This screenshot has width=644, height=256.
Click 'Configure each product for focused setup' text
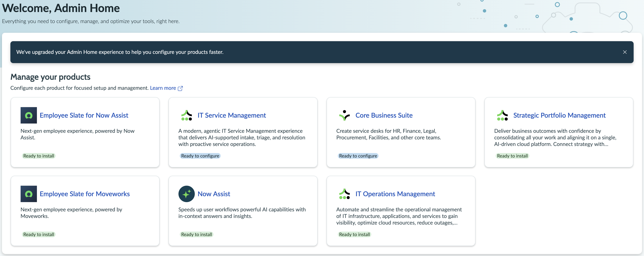79,88
